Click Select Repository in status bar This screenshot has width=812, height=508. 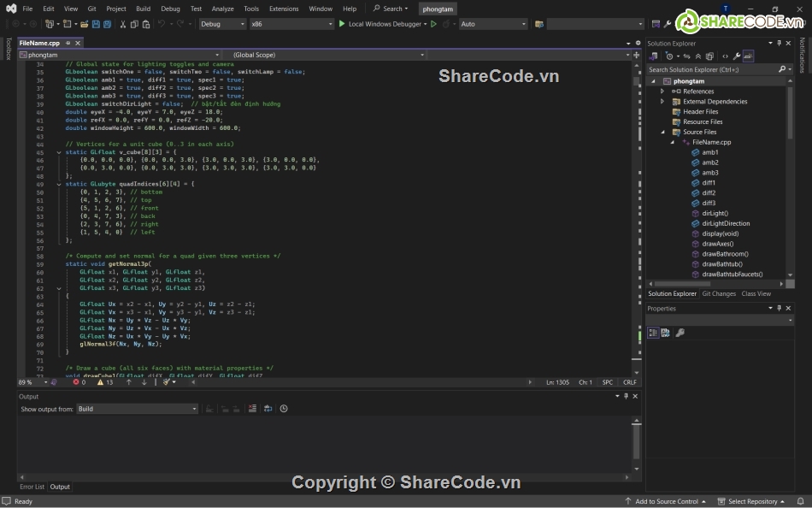[x=751, y=501]
